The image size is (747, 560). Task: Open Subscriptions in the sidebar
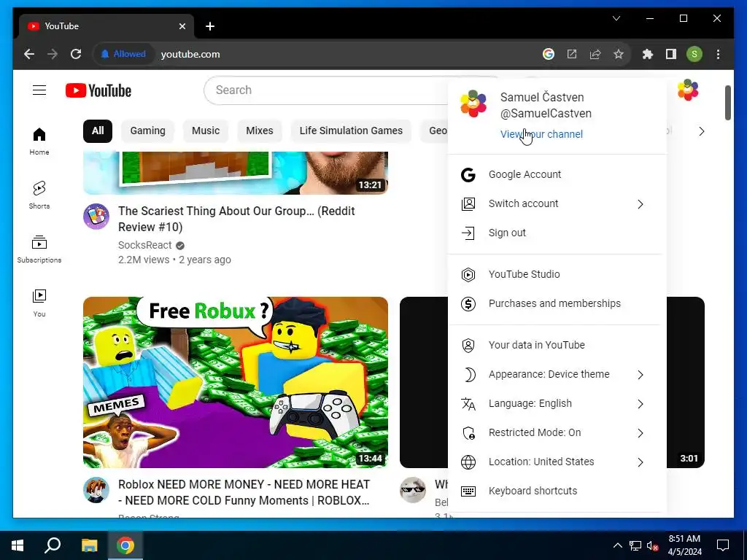click(39, 249)
